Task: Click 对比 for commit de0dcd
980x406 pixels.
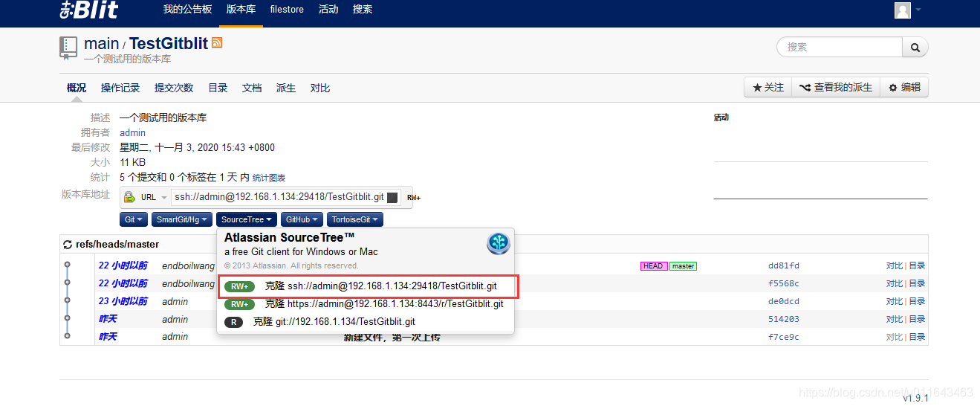Action: (894, 301)
